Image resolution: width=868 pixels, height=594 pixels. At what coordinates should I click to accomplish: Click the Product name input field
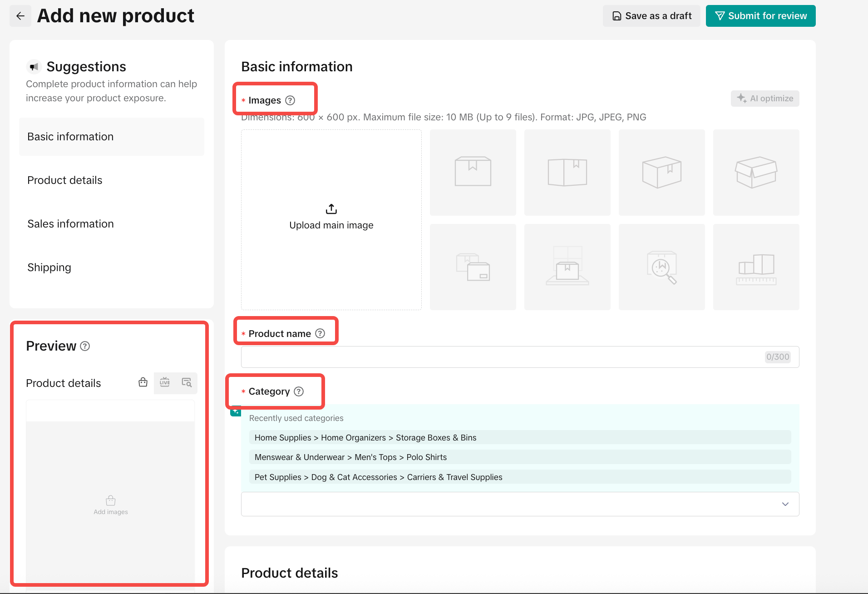click(502, 357)
